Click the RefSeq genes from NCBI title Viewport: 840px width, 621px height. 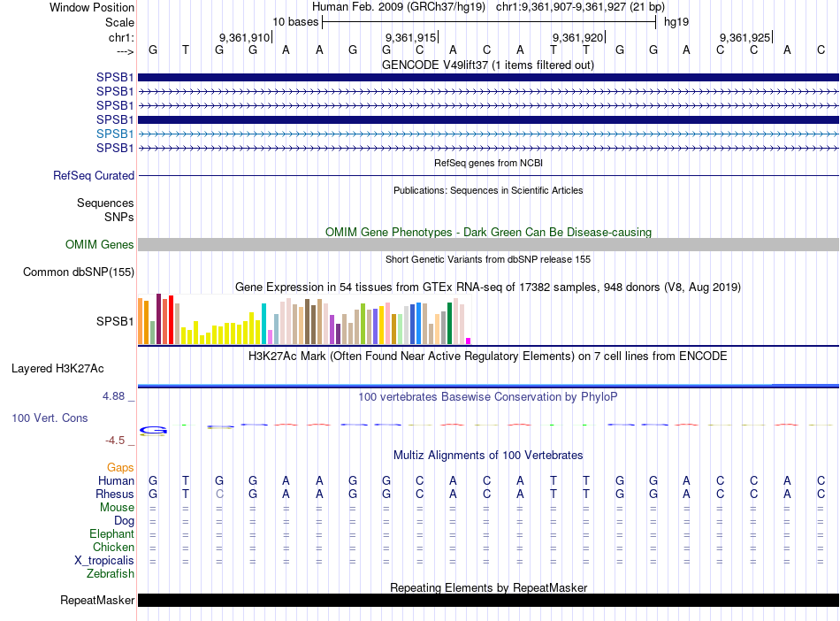(488, 163)
